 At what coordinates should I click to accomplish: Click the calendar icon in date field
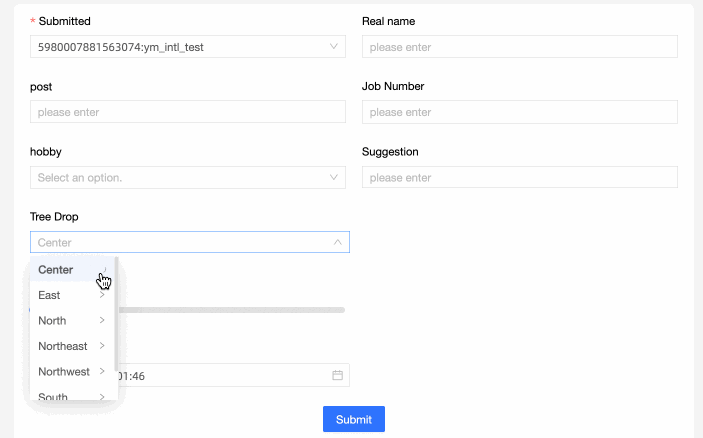(337, 375)
